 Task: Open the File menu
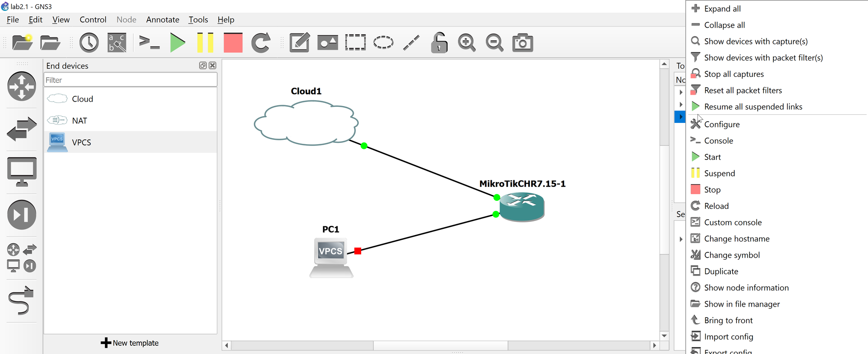(13, 20)
